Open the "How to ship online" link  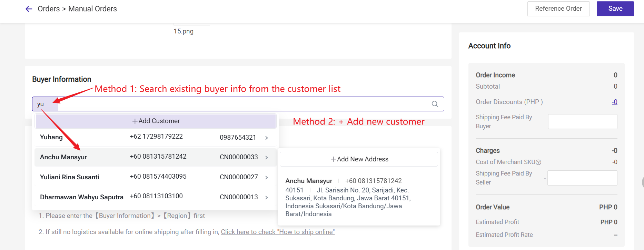[278, 232]
